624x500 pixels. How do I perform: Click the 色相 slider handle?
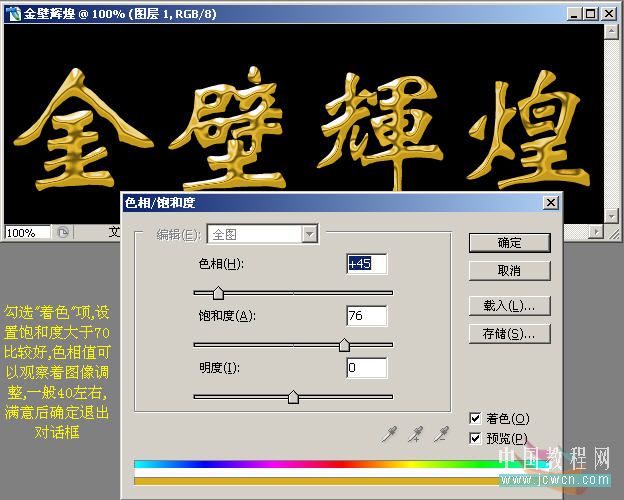tap(218, 293)
